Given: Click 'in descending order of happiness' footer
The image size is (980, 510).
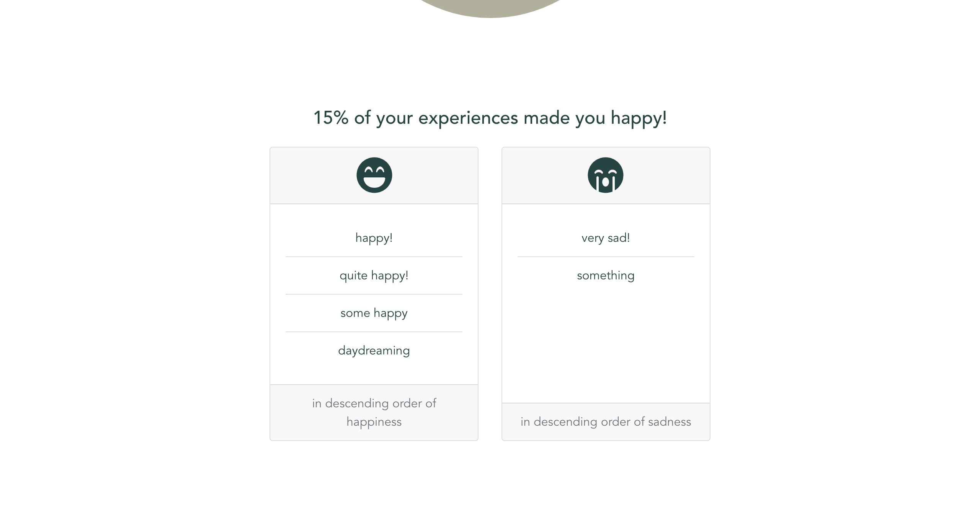Looking at the screenshot, I should pos(374,413).
